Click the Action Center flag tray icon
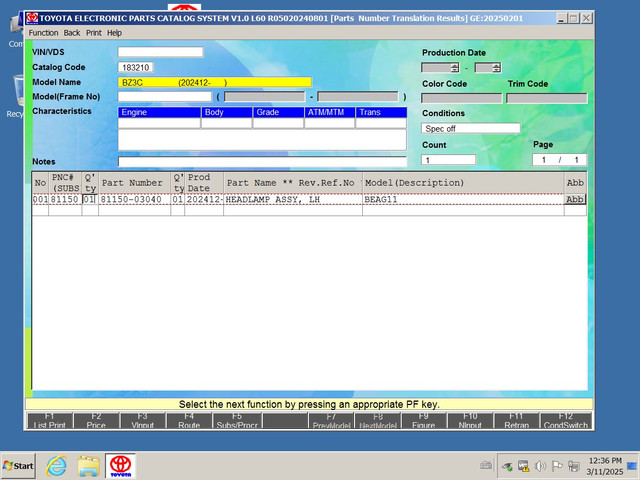640x480 pixels. [x=557, y=466]
